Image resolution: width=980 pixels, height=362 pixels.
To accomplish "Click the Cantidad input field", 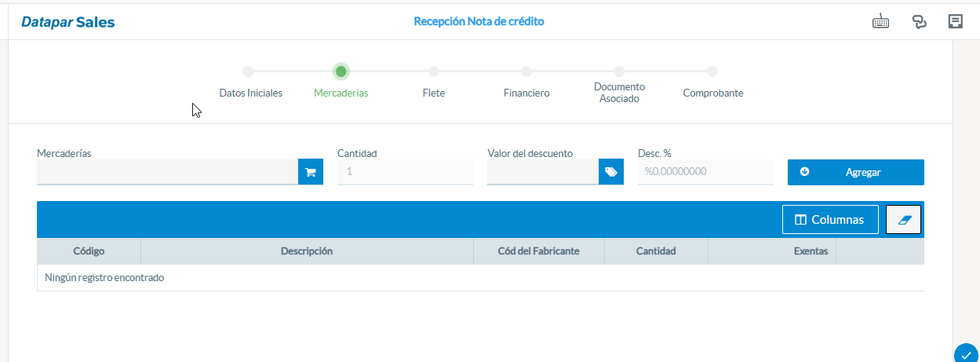I will (x=405, y=172).
